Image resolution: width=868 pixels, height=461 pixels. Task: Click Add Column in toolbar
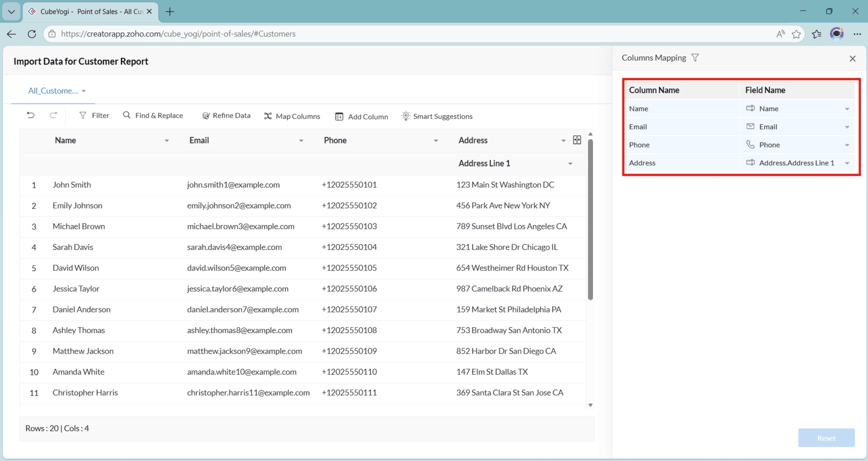point(361,117)
